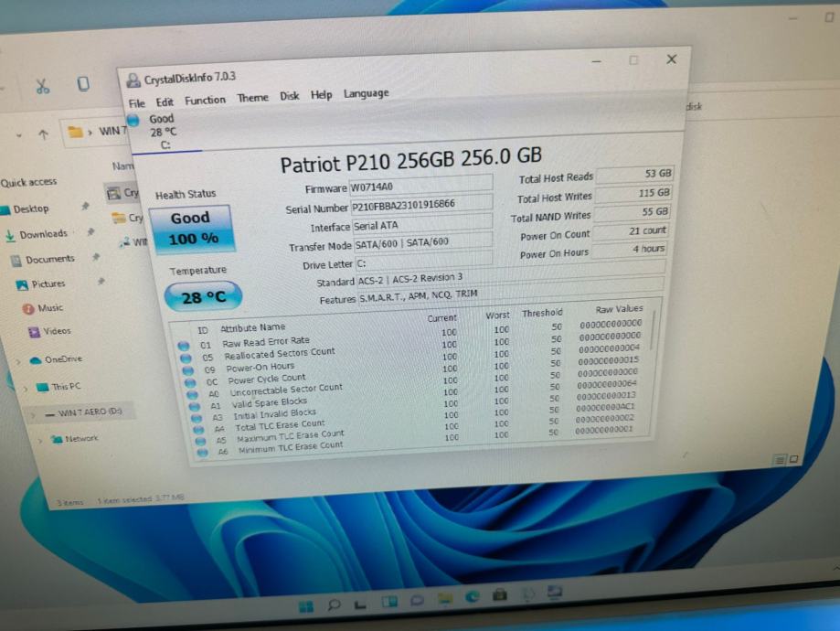Click the Serial Number field

tap(421, 204)
